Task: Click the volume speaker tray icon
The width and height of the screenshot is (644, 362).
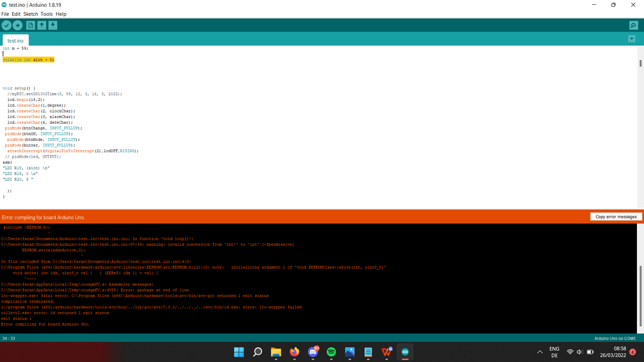Action: pos(580,352)
